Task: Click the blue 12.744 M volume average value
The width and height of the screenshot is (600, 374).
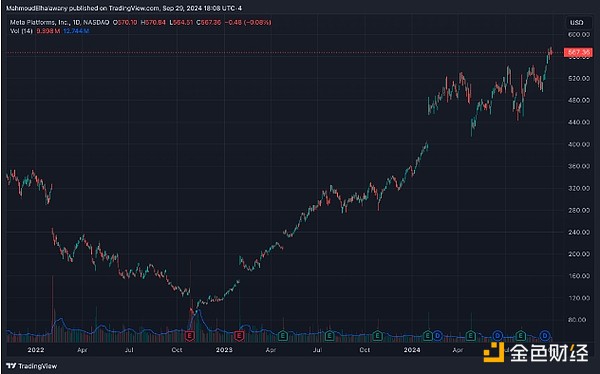Action: 76,31
